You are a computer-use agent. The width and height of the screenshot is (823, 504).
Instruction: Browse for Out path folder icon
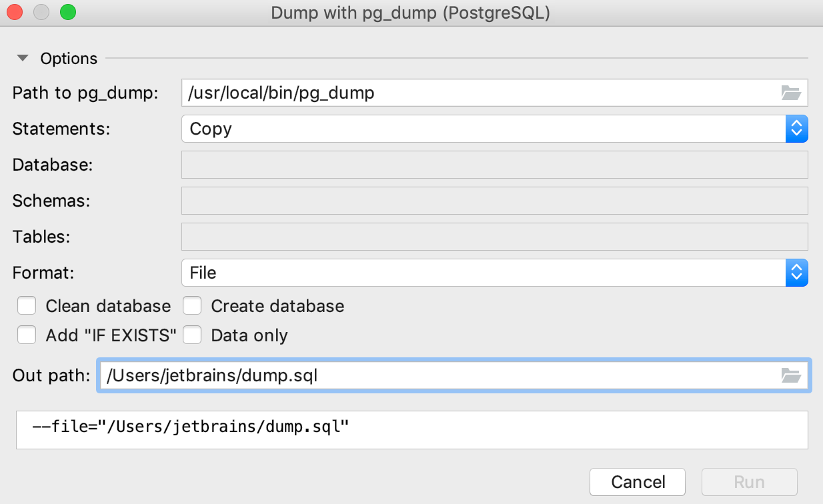point(791,376)
